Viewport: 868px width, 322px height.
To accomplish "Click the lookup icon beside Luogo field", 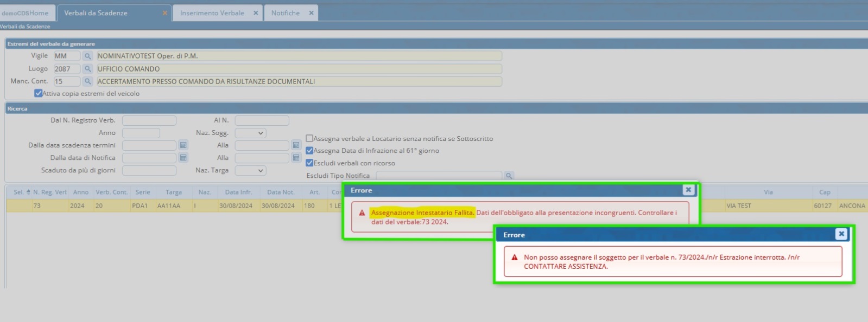I will [87, 69].
